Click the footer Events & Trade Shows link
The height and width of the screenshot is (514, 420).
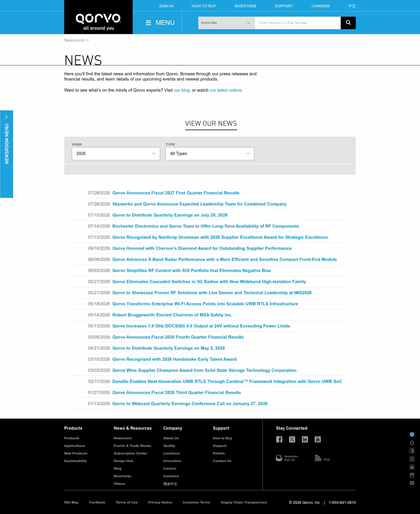pyautogui.click(x=132, y=446)
